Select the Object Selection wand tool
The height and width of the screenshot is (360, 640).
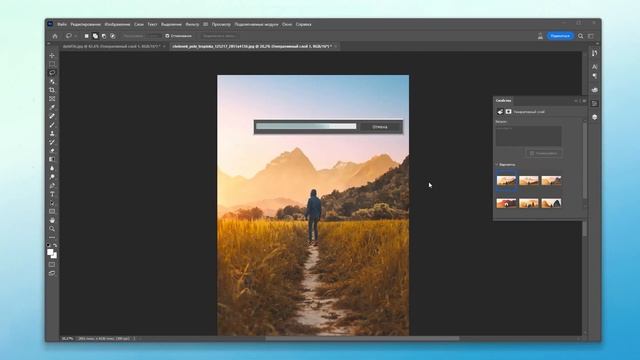(52, 81)
